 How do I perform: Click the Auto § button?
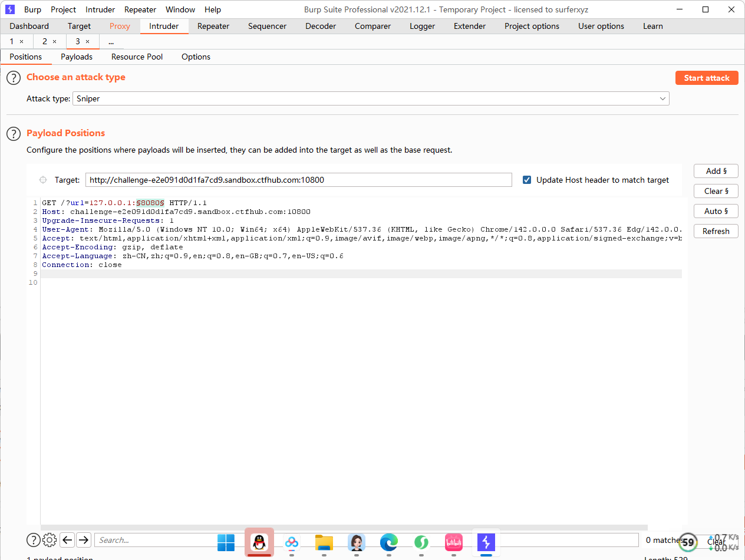click(716, 211)
